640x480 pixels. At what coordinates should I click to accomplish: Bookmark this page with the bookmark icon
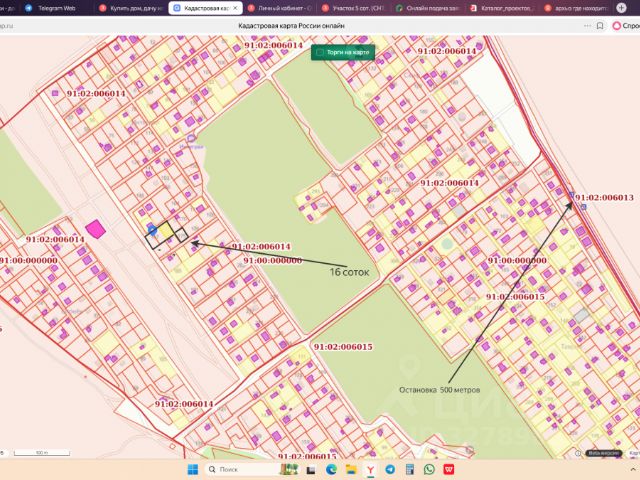(x=600, y=26)
